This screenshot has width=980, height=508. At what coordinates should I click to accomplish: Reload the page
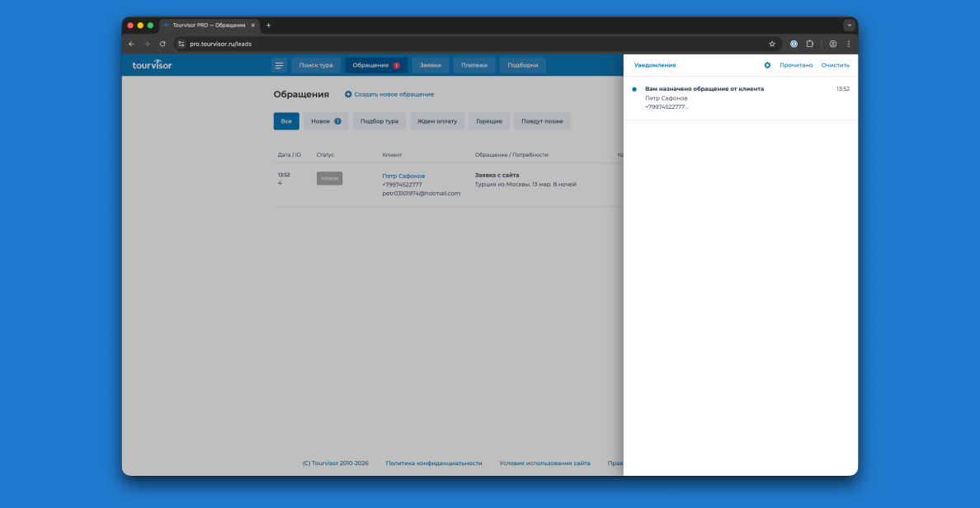pyautogui.click(x=163, y=44)
